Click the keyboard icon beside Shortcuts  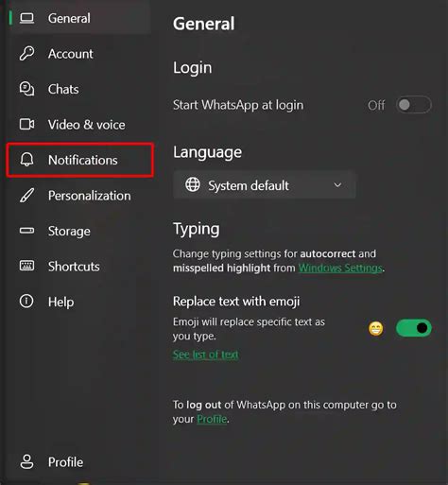(x=26, y=266)
